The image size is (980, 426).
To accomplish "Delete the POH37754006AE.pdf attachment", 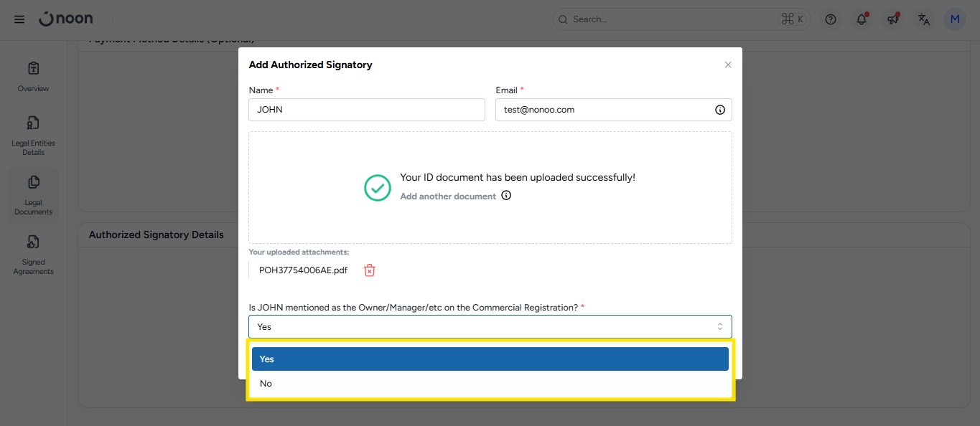I will coord(369,270).
